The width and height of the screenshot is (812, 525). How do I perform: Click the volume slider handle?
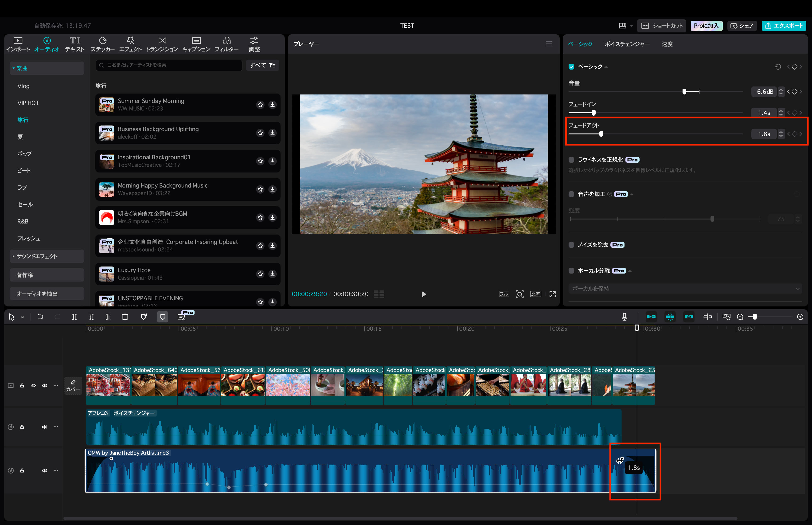[x=684, y=91]
